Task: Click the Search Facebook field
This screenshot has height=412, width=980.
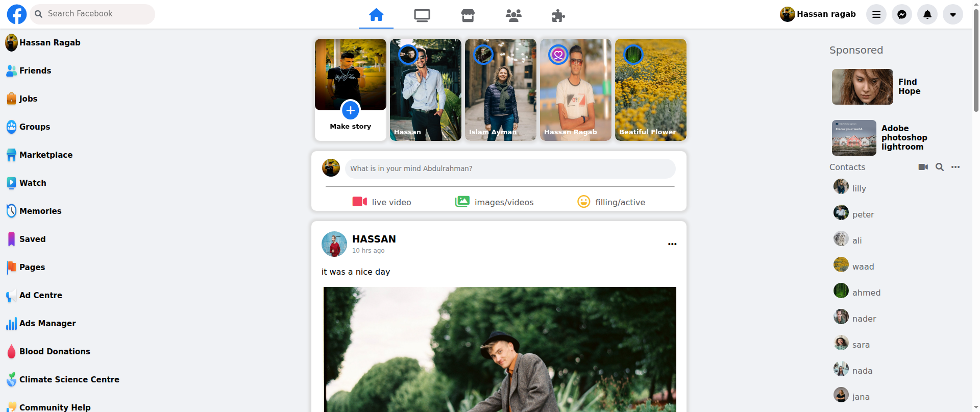Action: coord(92,14)
